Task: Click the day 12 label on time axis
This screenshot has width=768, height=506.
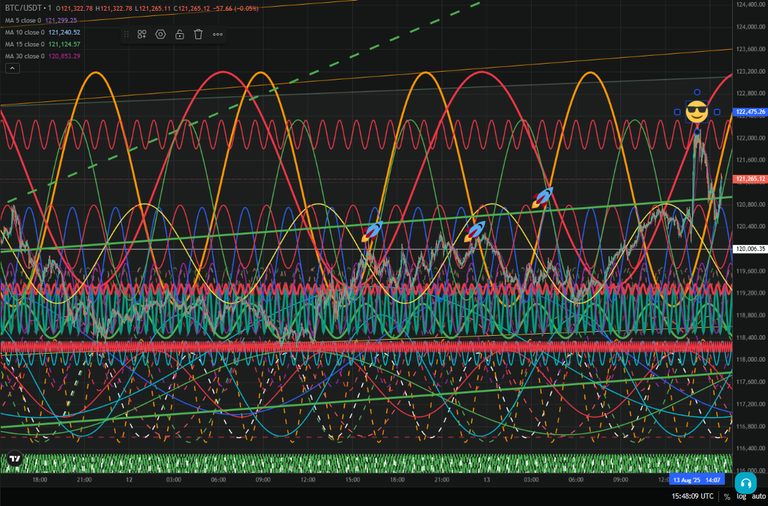Action: [129, 480]
